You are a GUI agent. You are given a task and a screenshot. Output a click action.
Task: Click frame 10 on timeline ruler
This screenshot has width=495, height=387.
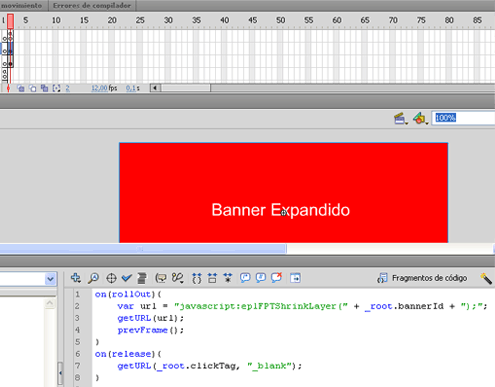pos(56,20)
